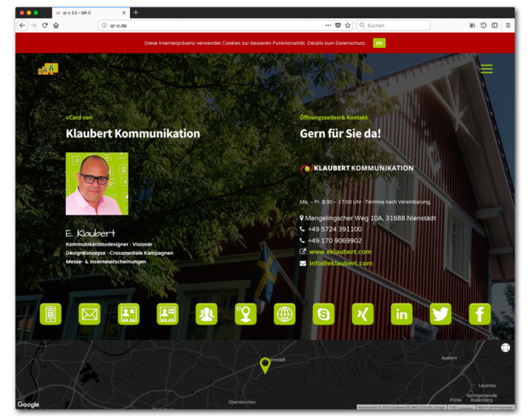Viewport: 532px width, 420px height.
Task: Open page actions three-dots menu
Action: 328,25
